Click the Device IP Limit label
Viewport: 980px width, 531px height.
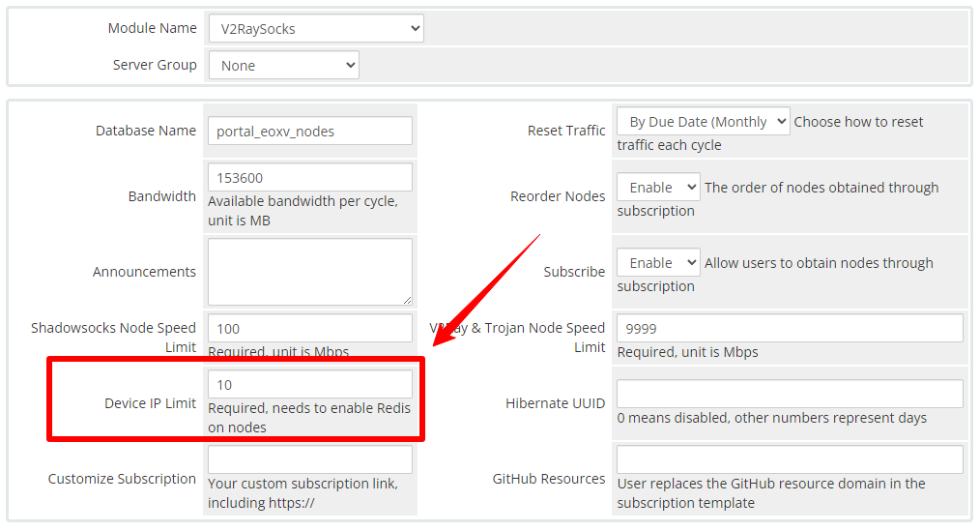coord(150,403)
